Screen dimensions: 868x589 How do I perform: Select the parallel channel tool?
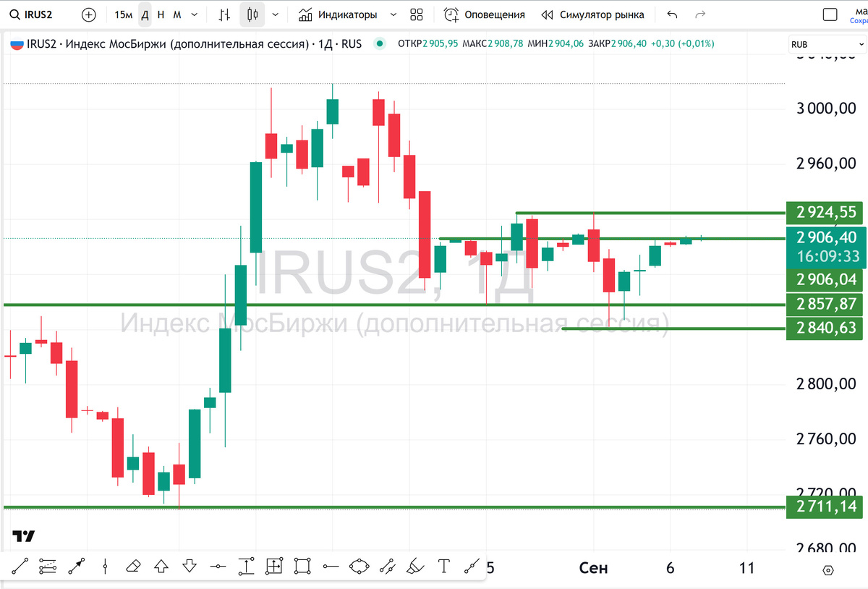coord(387,566)
